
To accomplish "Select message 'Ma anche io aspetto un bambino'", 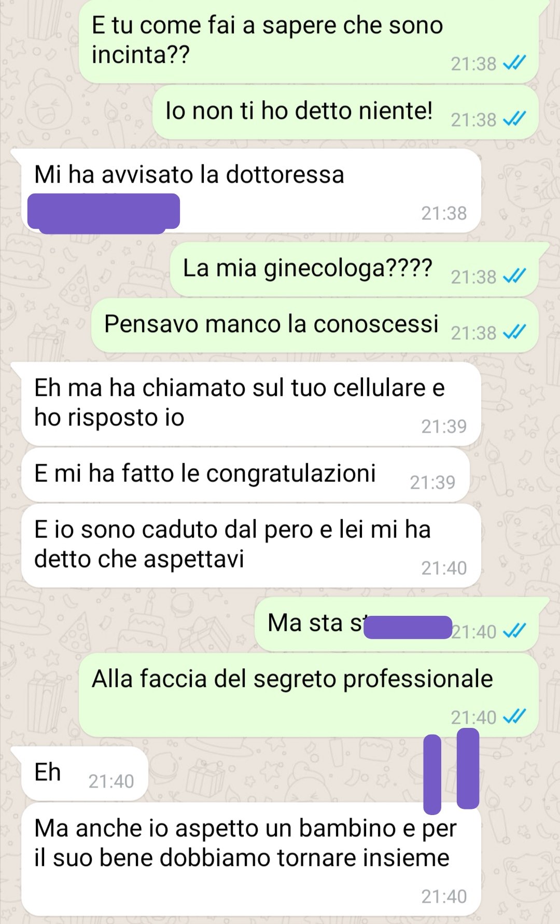I will 251,859.
